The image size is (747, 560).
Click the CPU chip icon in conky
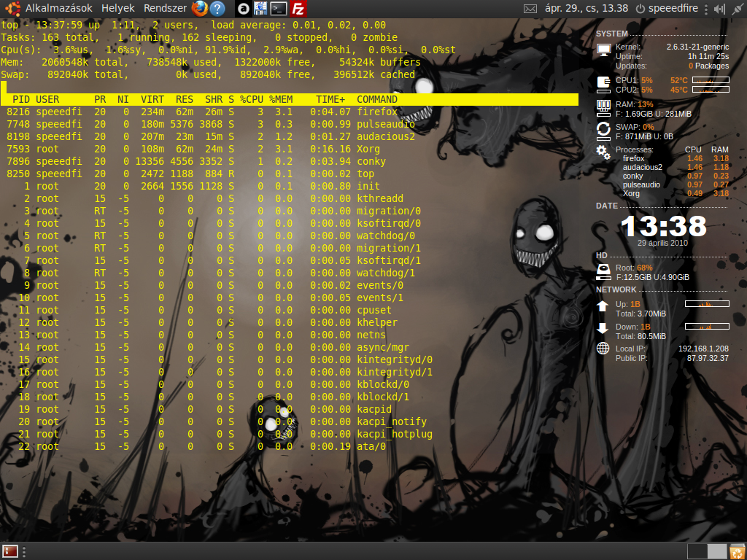(x=603, y=85)
